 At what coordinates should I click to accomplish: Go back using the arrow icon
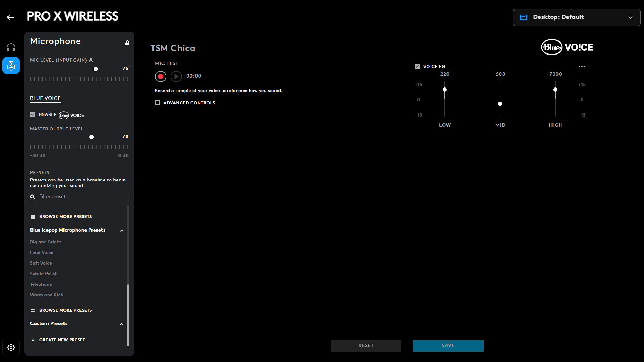pos(11,17)
